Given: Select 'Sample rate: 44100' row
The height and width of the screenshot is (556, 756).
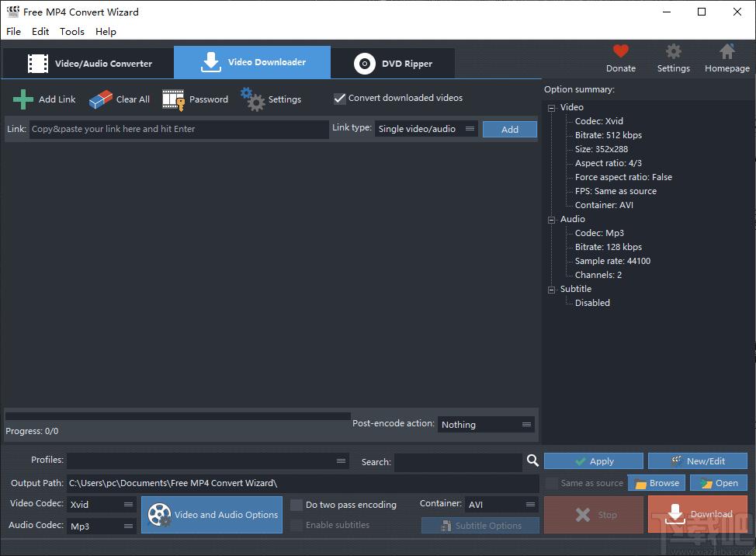Looking at the screenshot, I should (612, 261).
